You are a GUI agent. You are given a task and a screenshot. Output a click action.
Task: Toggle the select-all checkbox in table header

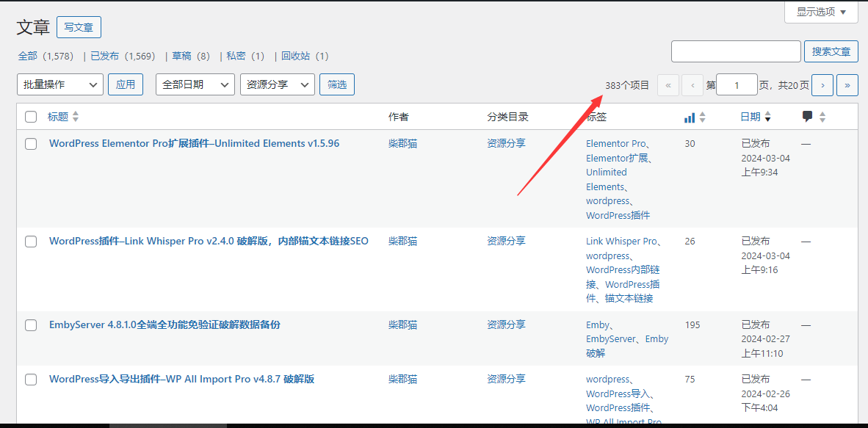tap(31, 117)
